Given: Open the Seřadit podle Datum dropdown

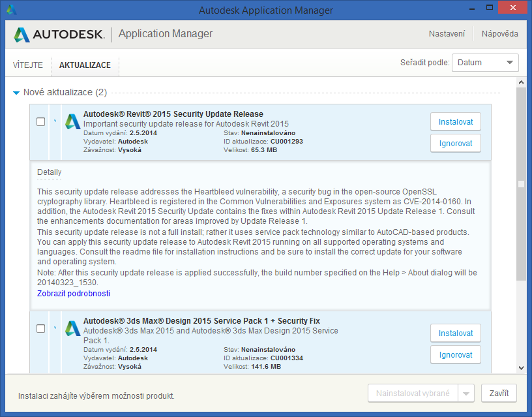Looking at the screenshot, I should click(x=485, y=63).
